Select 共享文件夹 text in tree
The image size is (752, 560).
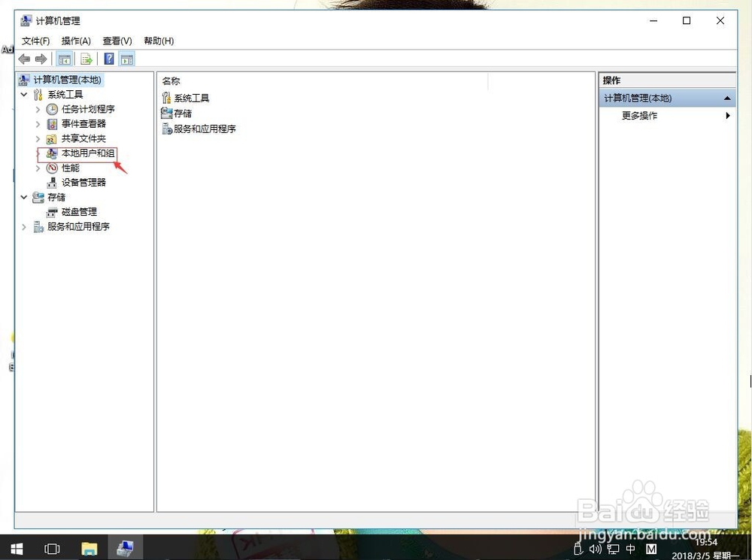(x=83, y=138)
